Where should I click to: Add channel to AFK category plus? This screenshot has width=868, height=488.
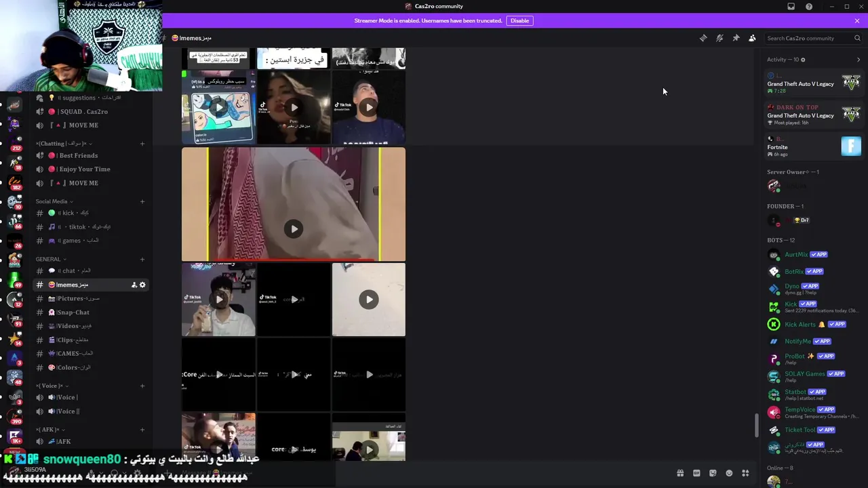(x=142, y=430)
